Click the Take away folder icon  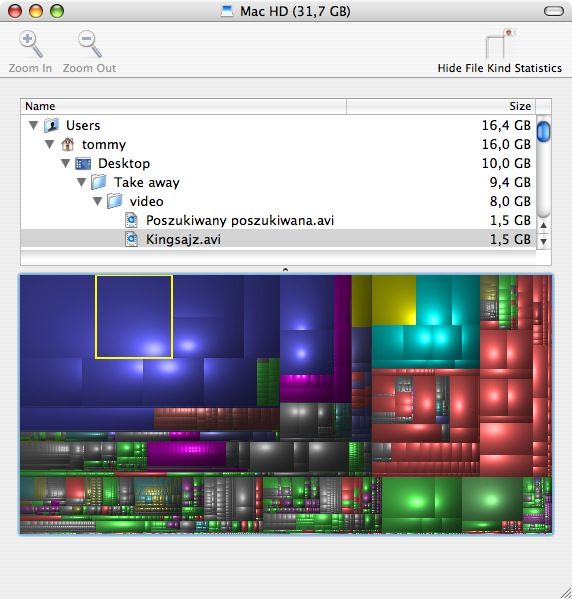pyautogui.click(x=99, y=182)
